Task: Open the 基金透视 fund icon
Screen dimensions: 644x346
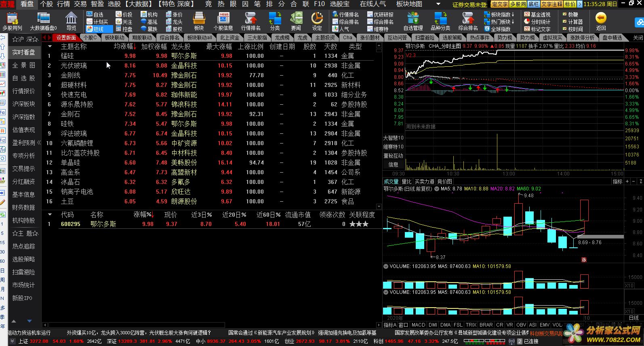Action: (x=537, y=15)
